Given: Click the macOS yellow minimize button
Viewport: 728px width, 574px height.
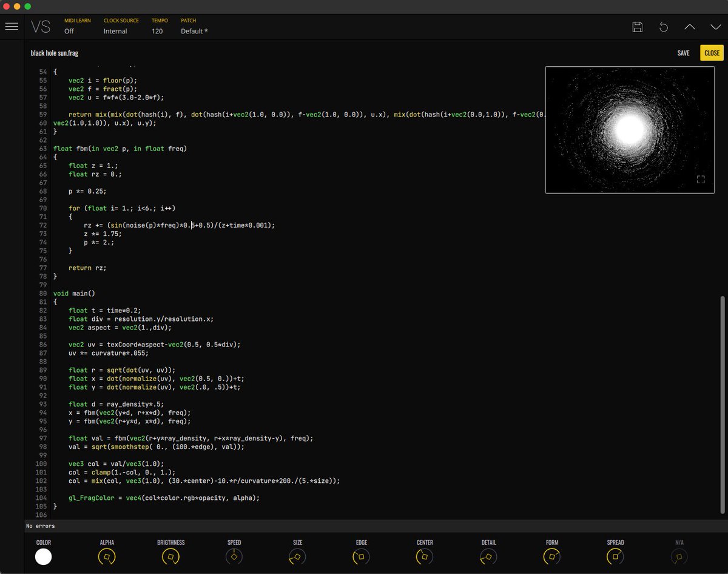Looking at the screenshot, I should 17,6.
